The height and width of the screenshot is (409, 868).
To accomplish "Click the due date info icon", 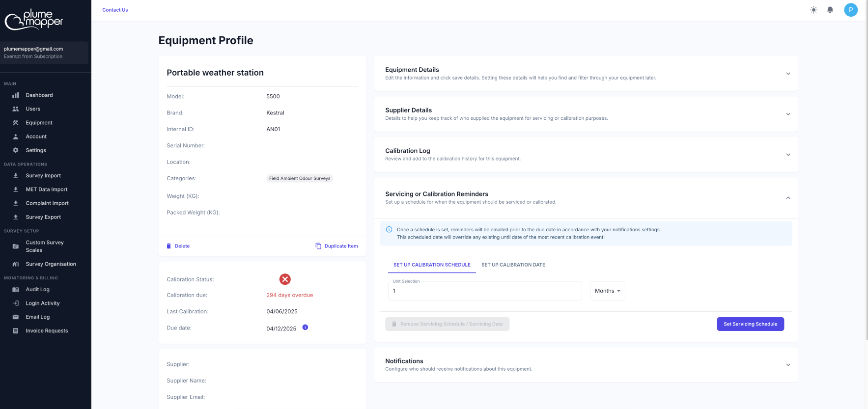I will 305,327.
